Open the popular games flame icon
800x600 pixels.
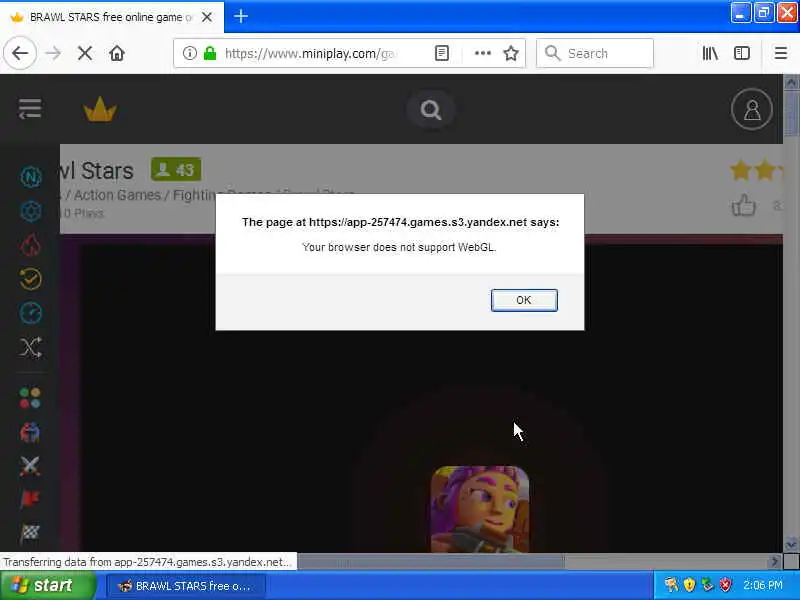(31, 245)
